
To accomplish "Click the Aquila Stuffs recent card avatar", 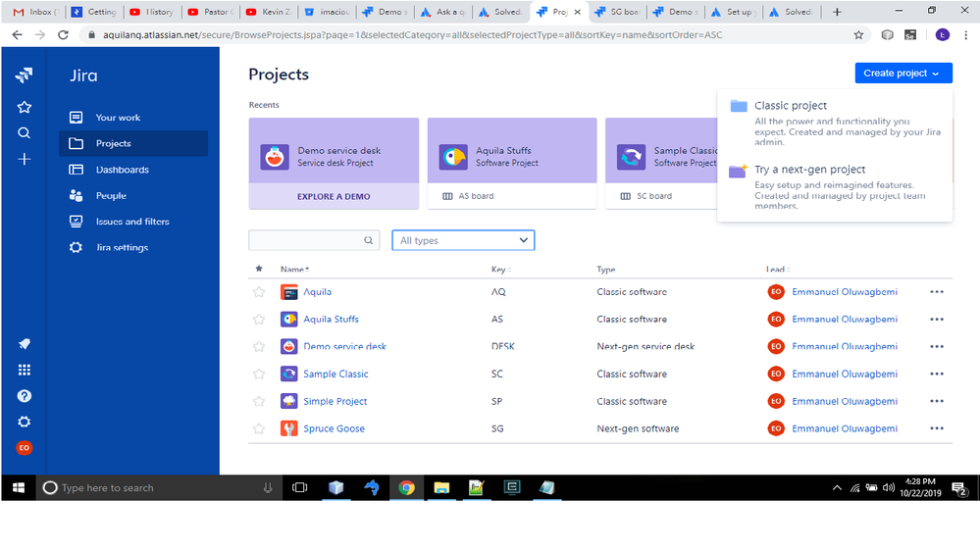I will click(x=453, y=157).
